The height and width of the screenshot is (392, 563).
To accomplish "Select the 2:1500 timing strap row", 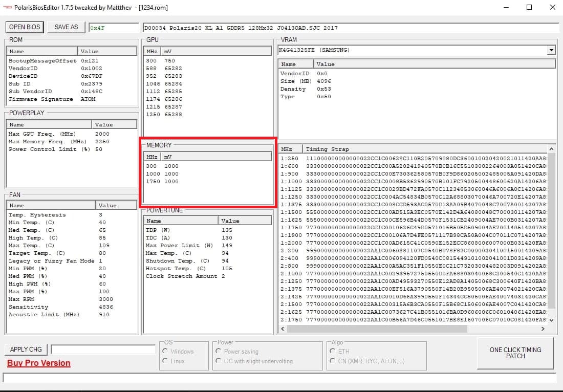I will tap(413, 304).
